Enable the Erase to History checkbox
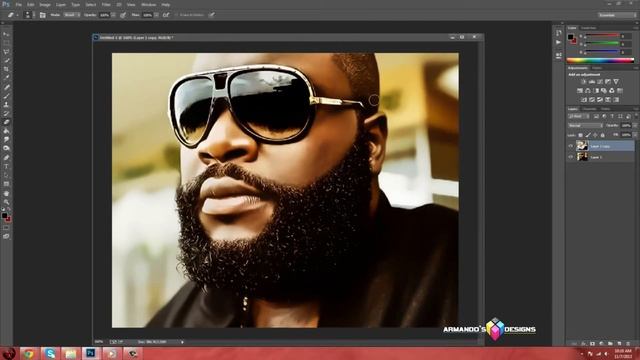This screenshot has height=360, width=640. 176,15
